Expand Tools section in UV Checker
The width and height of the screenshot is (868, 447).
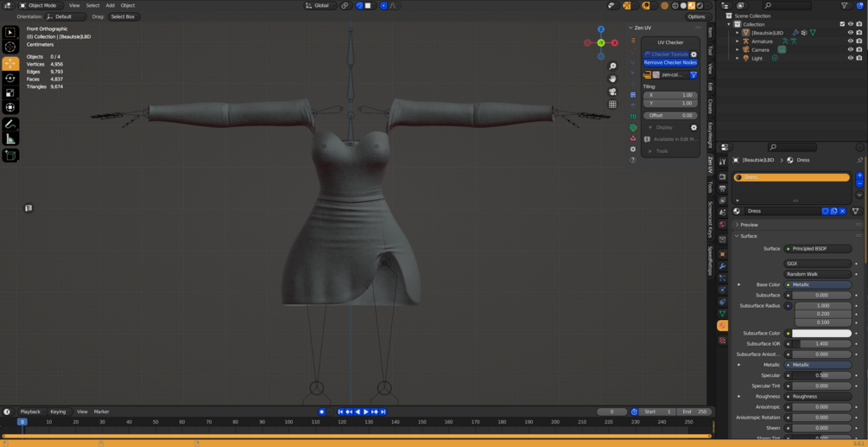pos(662,150)
